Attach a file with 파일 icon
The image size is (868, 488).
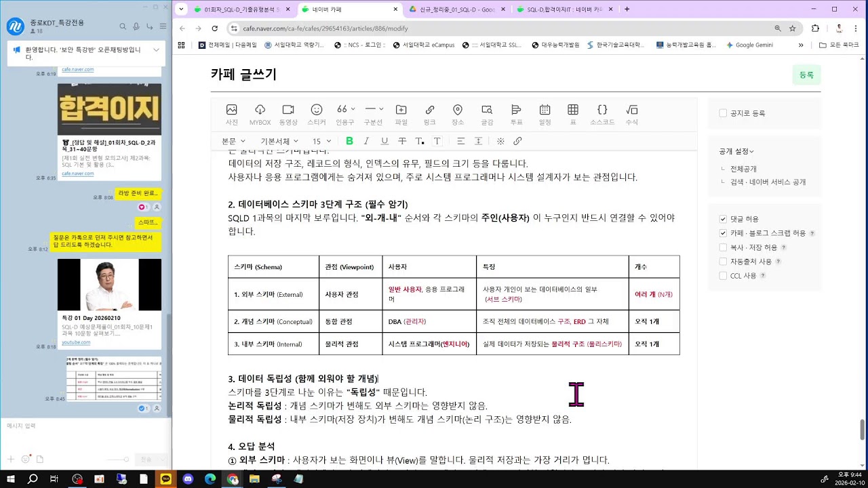(401, 115)
